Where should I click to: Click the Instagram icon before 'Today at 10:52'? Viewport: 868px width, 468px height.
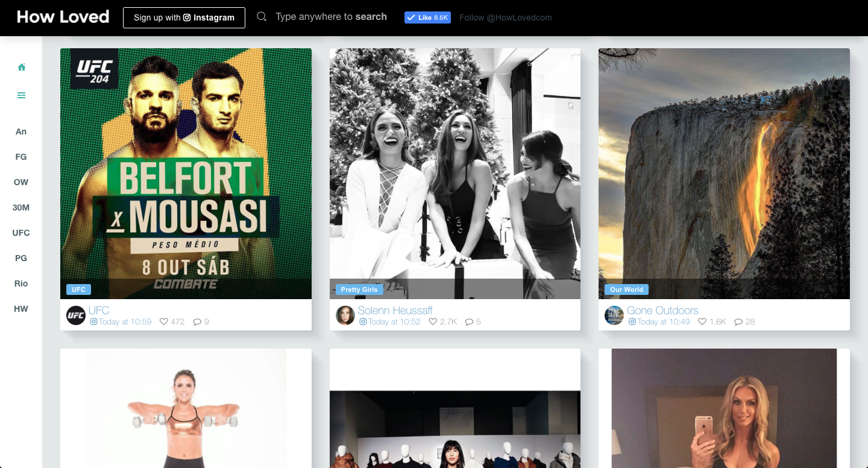click(x=363, y=322)
